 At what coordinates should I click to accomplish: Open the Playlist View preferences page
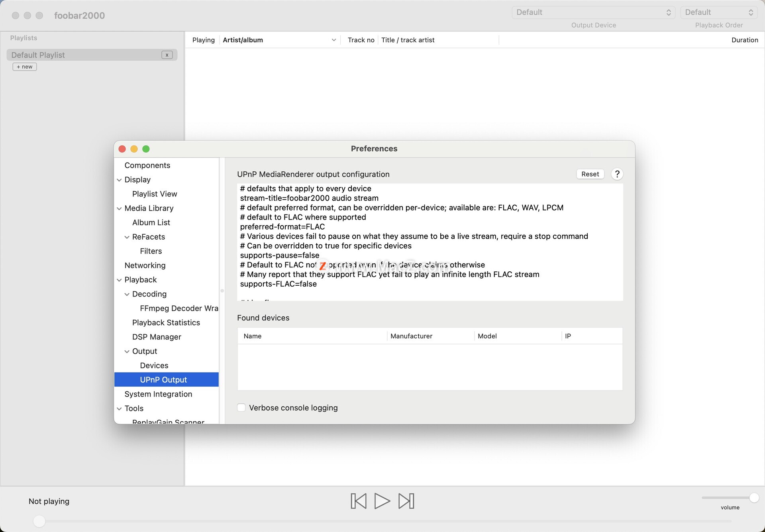pyautogui.click(x=155, y=194)
